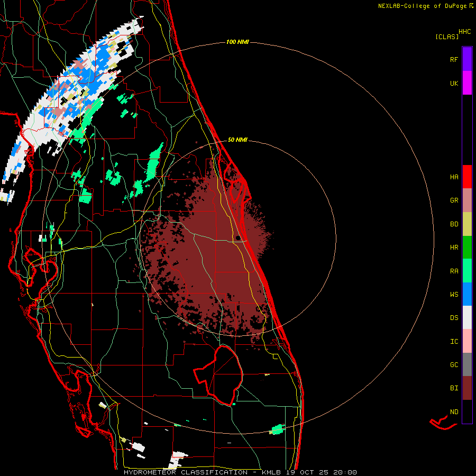Click the UK legend label
The height and width of the screenshot is (476, 476).
pos(454,84)
